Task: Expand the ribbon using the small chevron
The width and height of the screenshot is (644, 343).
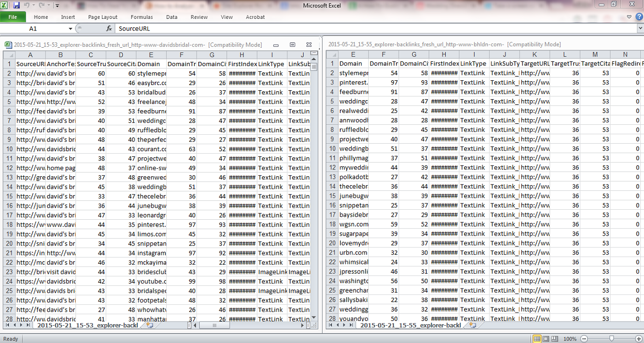Action: pyautogui.click(x=629, y=17)
